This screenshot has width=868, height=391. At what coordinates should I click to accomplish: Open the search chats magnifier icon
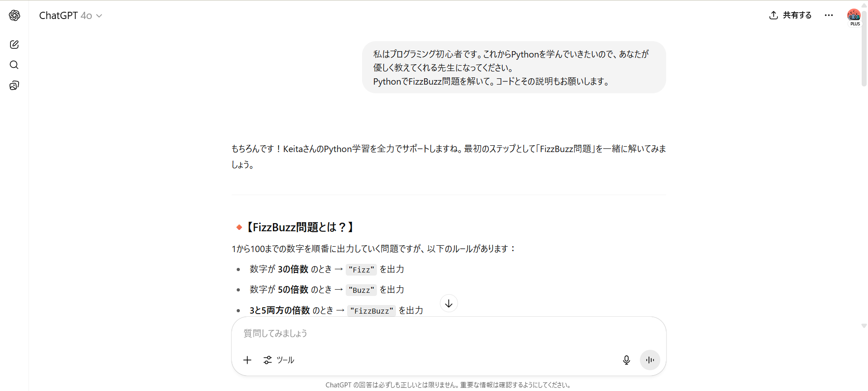point(14,65)
